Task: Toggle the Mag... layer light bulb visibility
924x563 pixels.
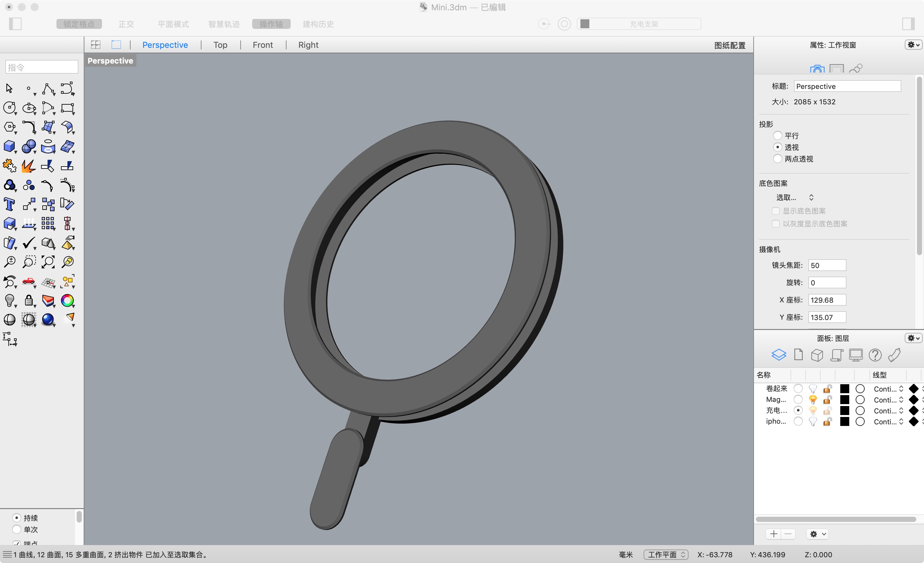Action: pyautogui.click(x=813, y=400)
